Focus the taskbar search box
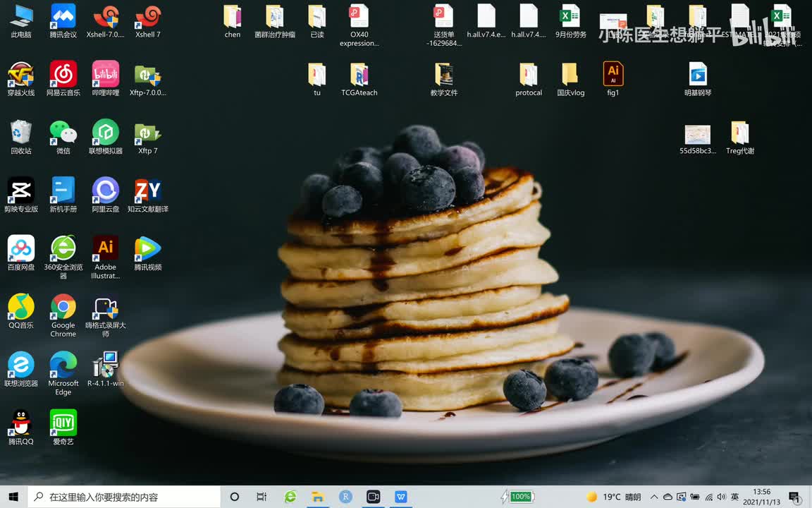812x508 pixels. coord(125,497)
